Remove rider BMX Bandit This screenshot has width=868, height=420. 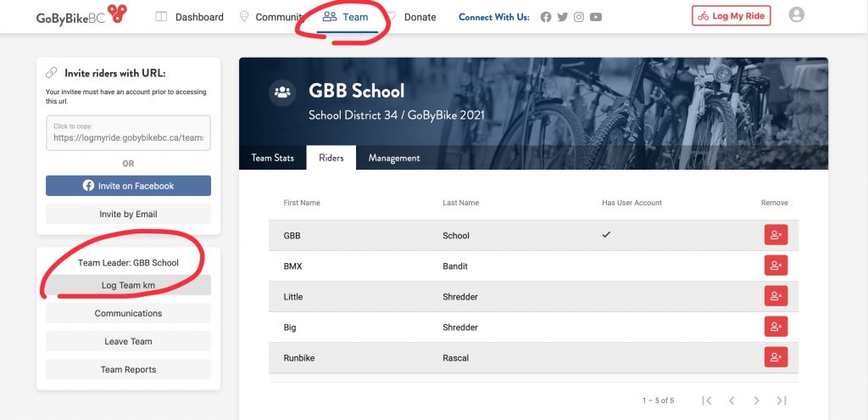(x=776, y=266)
